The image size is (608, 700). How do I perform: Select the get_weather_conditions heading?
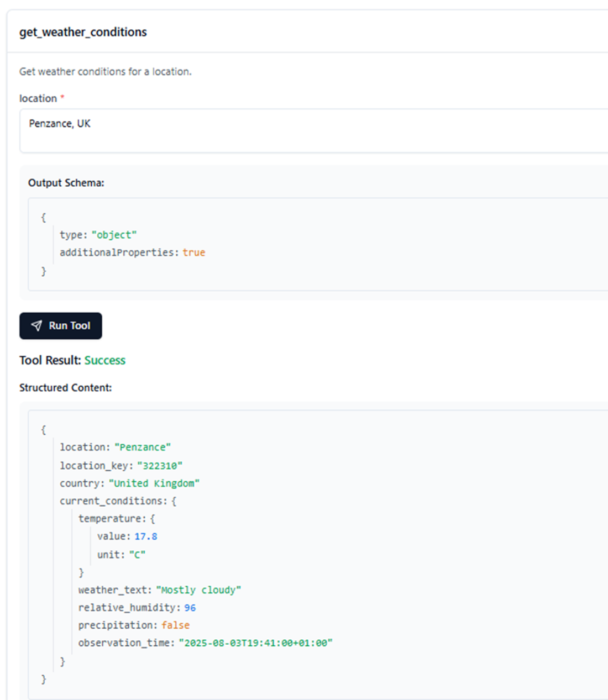click(83, 32)
